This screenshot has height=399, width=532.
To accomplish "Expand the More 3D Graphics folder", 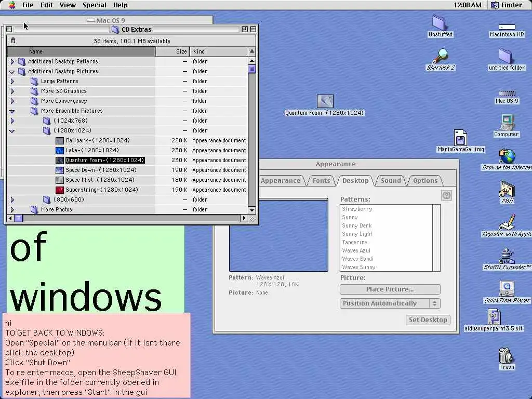I will (x=12, y=91).
